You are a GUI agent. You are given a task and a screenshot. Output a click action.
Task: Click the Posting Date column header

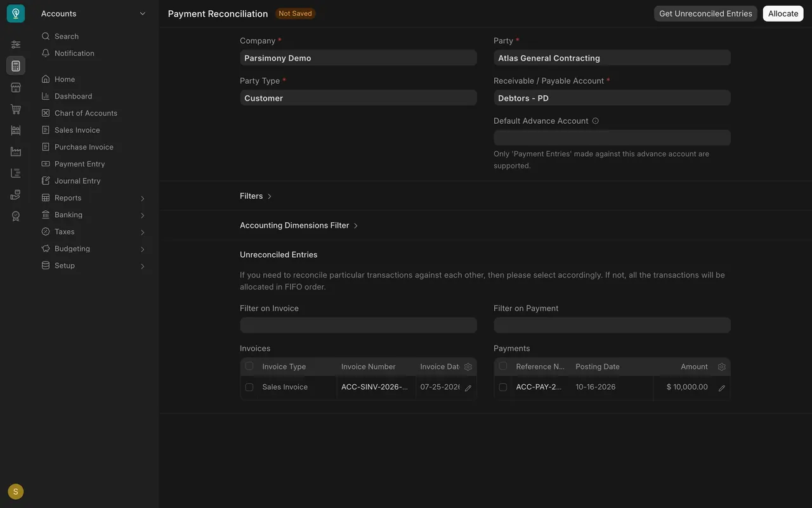pyautogui.click(x=612, y=367)
